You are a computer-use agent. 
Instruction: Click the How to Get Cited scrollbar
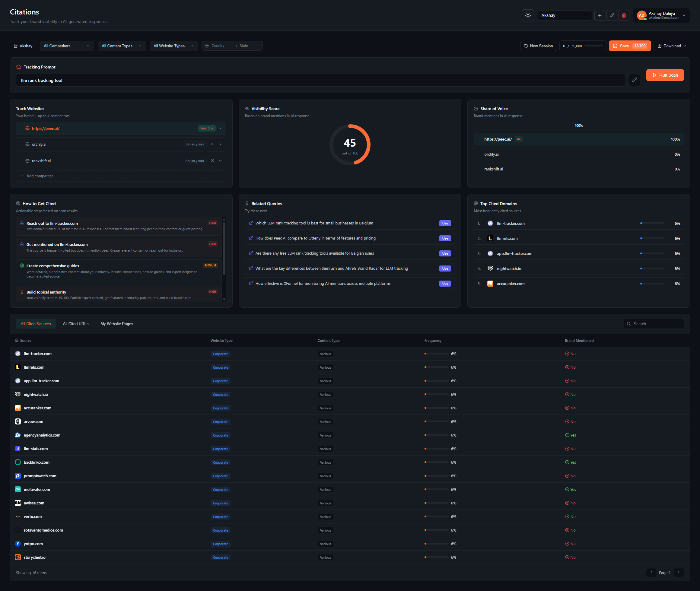tap(224, 248)
